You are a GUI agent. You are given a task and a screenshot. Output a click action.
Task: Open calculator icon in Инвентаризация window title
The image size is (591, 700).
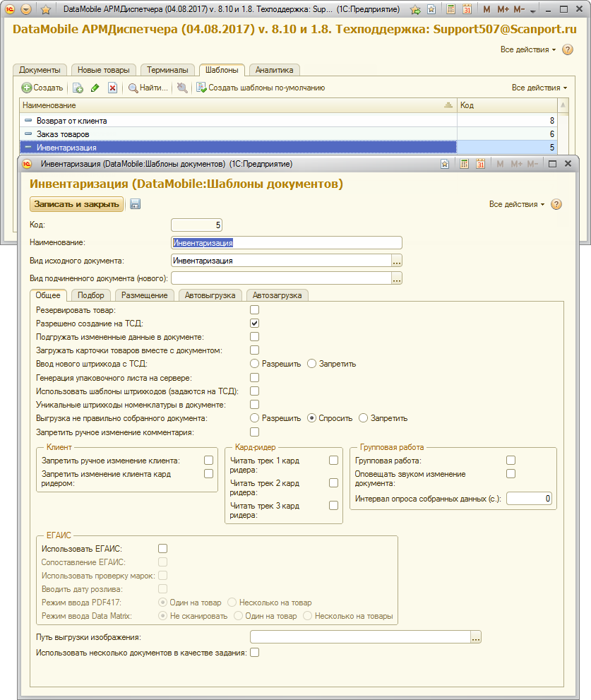coord(464,164)
